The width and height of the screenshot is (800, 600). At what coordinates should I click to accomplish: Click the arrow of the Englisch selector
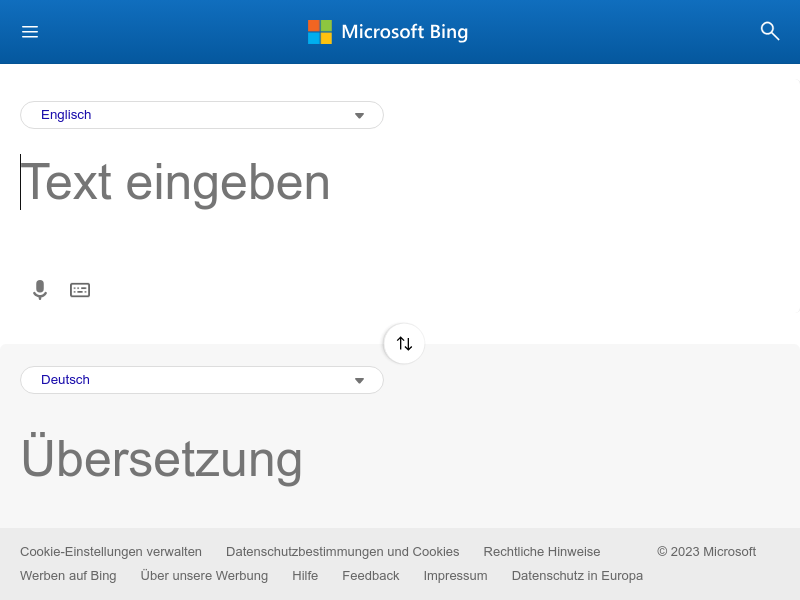pos(359,115)
